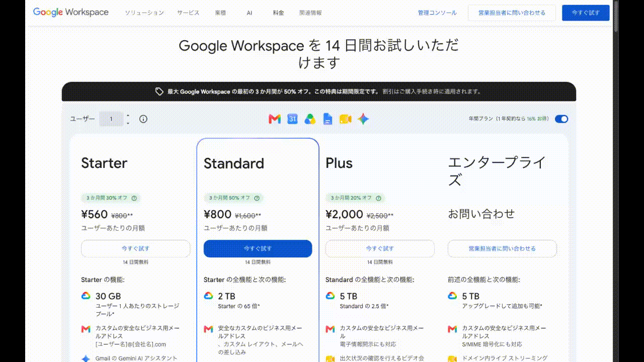Click 今すぐ試す under the Plus plan
The image size is (644, 362).
point(380,248)
